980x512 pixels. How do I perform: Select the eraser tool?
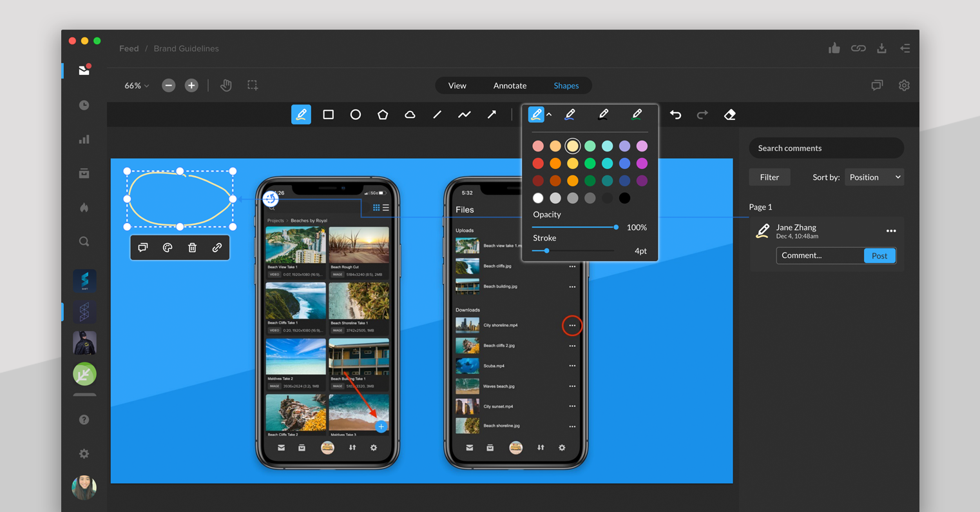click(729, 115)
